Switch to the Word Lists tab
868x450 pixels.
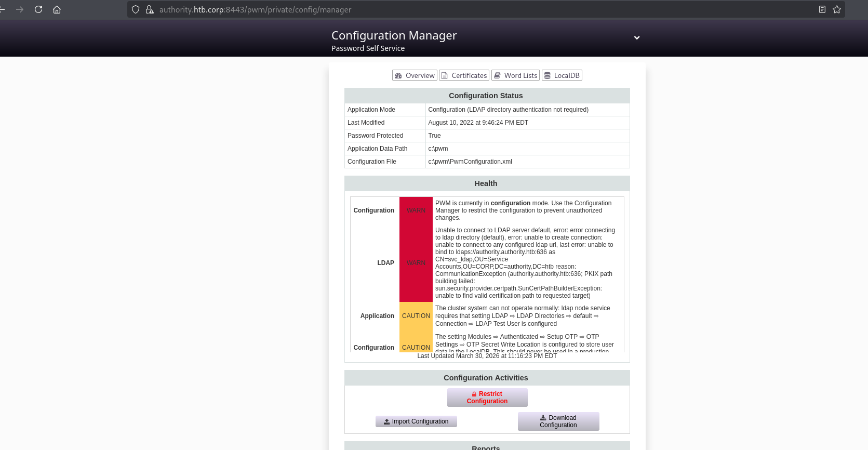click(x=515, y=75)
